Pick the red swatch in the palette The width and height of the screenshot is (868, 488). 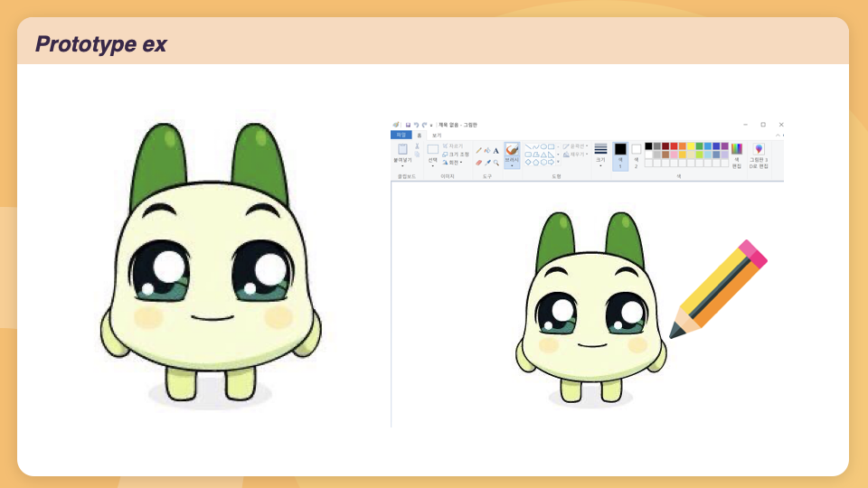(674, 146)
